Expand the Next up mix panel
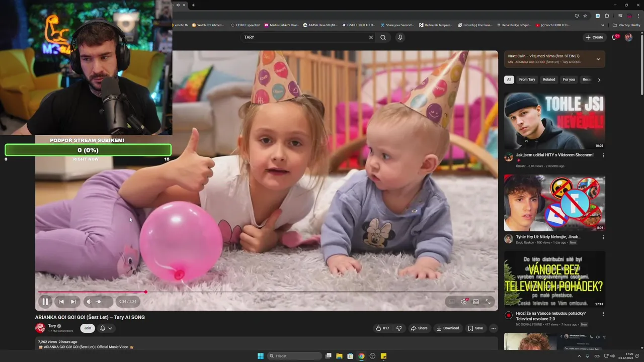Viewport: 644px width, 362px height. click(598, 59)
